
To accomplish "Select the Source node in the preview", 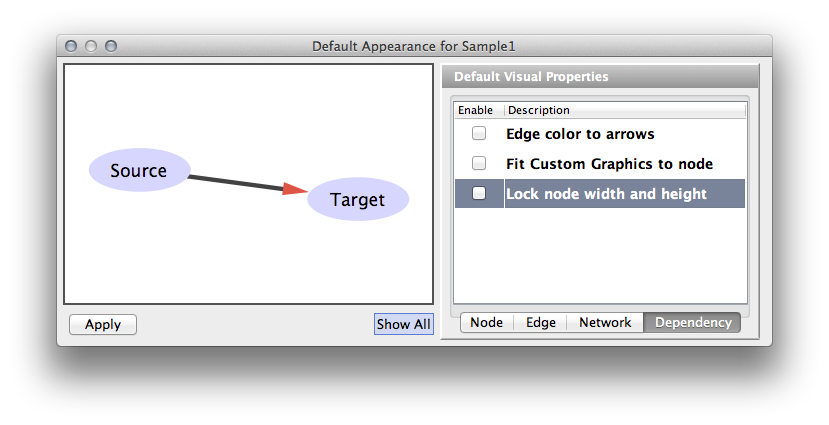I will [x=139, y=171].
